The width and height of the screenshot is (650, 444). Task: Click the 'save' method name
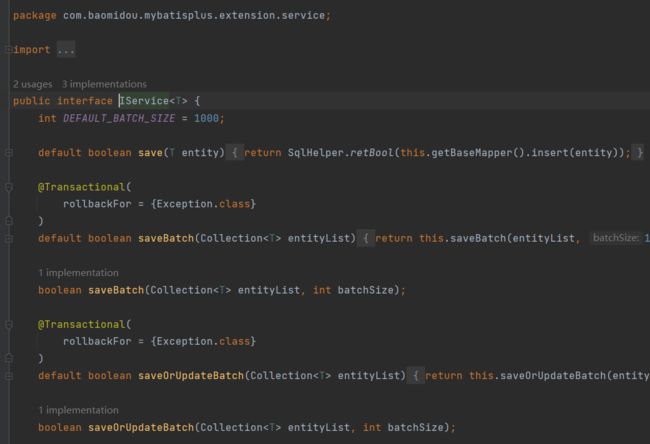point(150,153)
